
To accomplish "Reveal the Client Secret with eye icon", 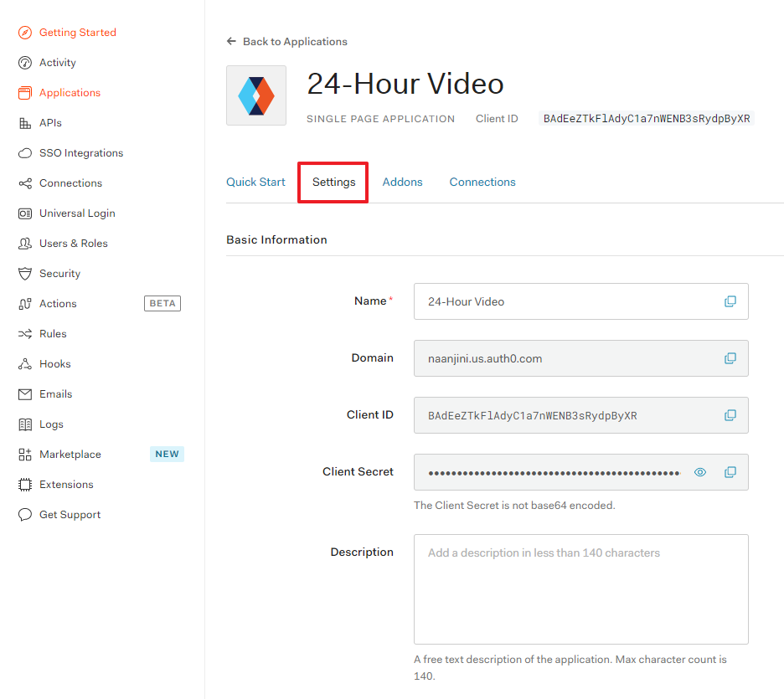I will click(x=700, y=472).
